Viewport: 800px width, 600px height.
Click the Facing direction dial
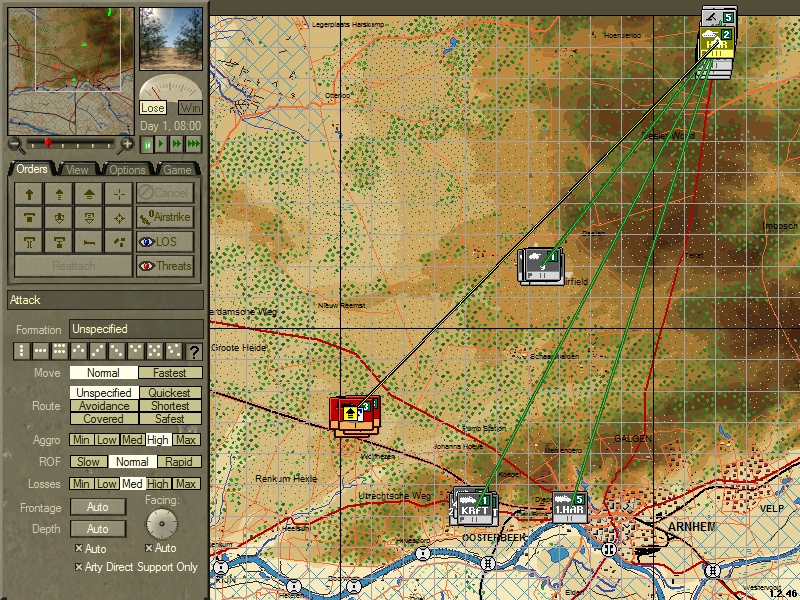tap(162, 523)
